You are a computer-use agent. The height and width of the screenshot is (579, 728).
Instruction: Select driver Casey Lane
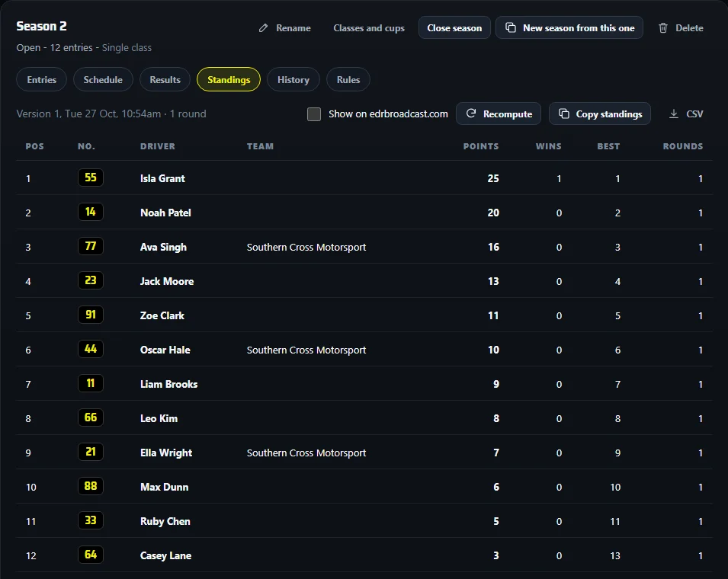coord(165,556)
